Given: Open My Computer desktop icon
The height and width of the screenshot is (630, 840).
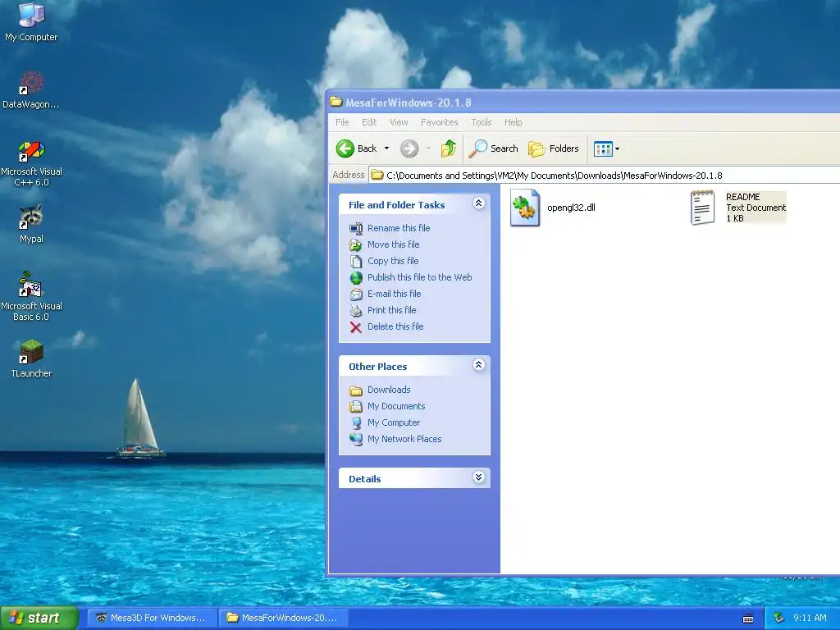Looking at the screenshot, I should click(x=31, y=21).
